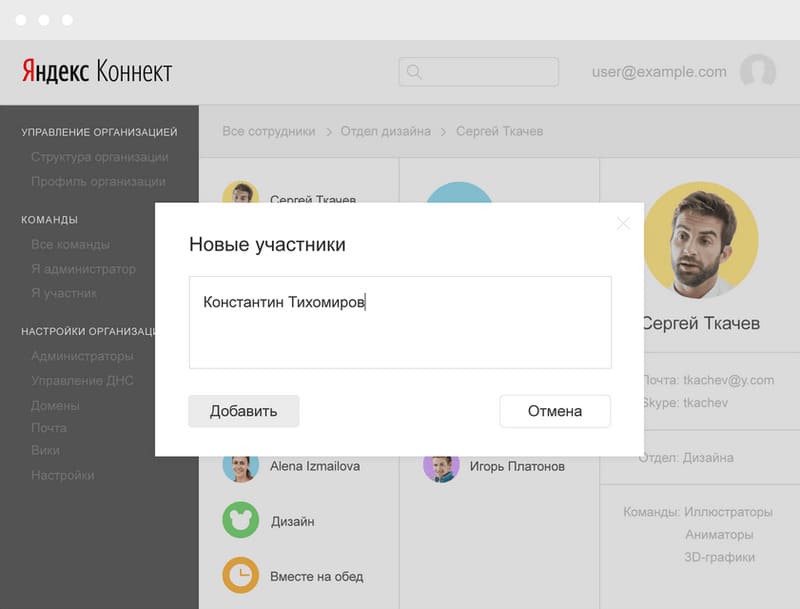Click Аниматоры team in profile
Viewport: 800px width, 609px height.
(719, 535)
